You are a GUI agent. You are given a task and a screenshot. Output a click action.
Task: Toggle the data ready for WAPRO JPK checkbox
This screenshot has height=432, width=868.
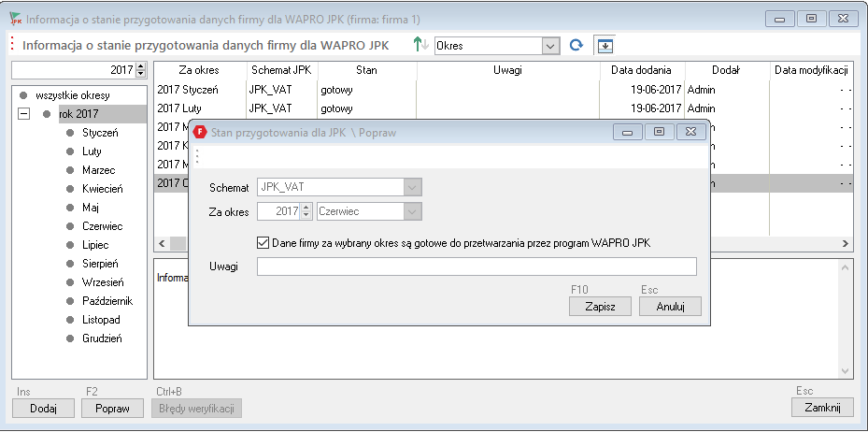click(x=263, y=242)
